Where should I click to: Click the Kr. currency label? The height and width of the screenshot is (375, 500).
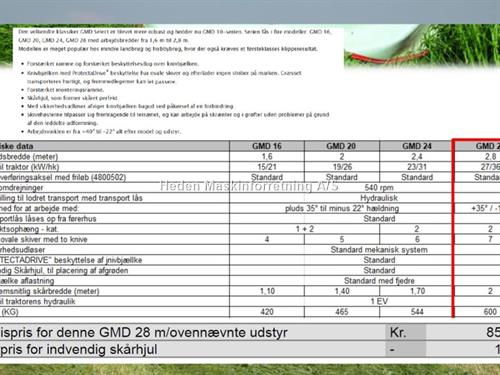[x=398, y=332]
